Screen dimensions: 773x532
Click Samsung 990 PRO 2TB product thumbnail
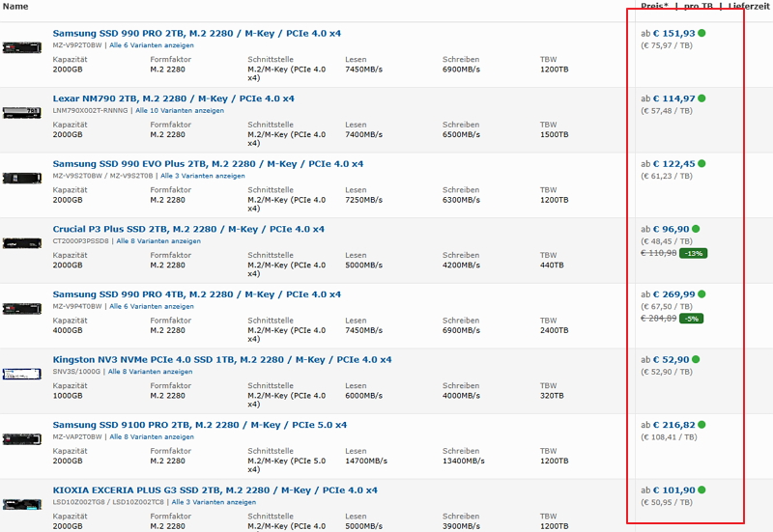pos(22,47)
